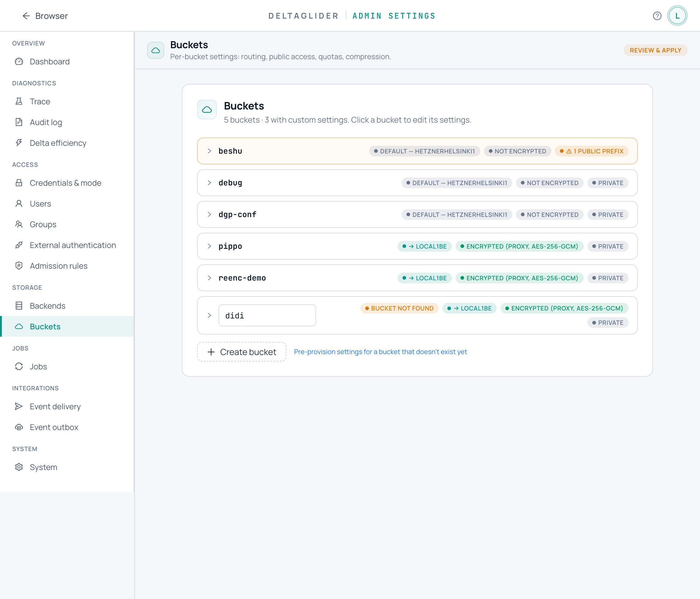The width and height of the screenshot is (700, 599).
Task: Click the didi bucket name field
Action: pyautogui.click(x=267, y=315)
